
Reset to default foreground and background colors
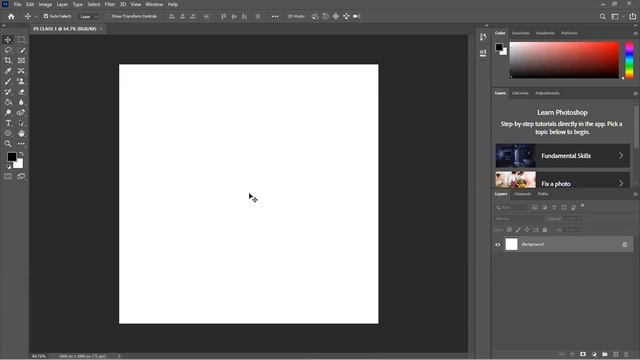point(9,167)
